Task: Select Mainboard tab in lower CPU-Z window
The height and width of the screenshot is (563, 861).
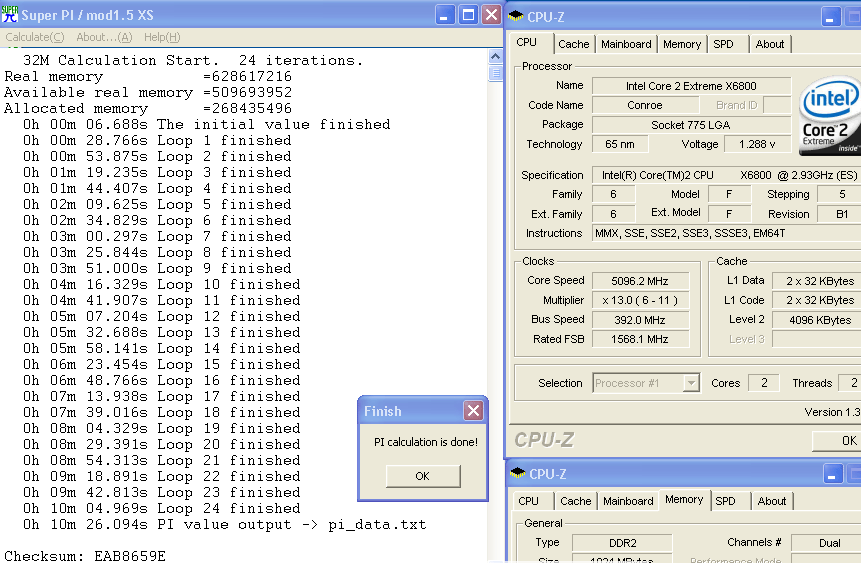Action: (x=628, y=501)
